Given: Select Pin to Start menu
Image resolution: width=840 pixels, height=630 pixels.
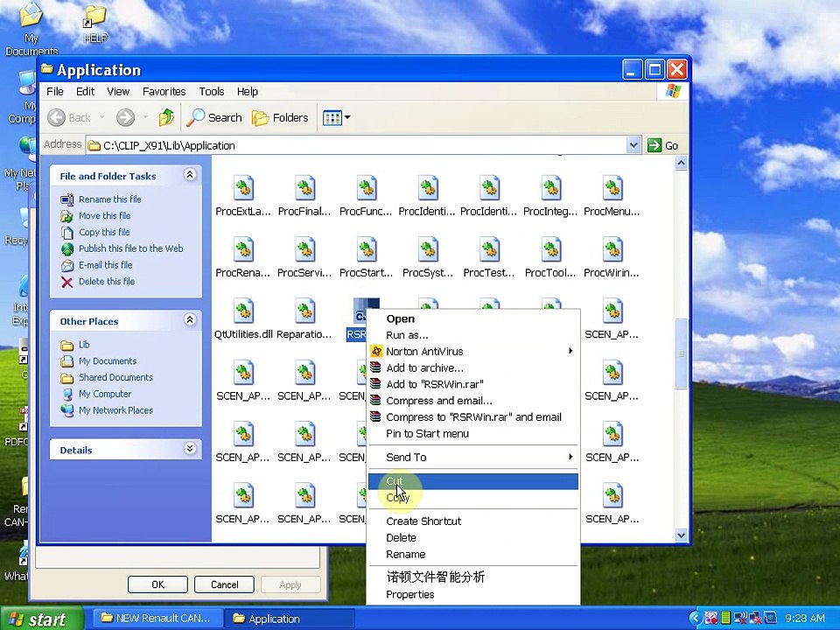Looking at the screenshot, I should [x=473, y=433].
